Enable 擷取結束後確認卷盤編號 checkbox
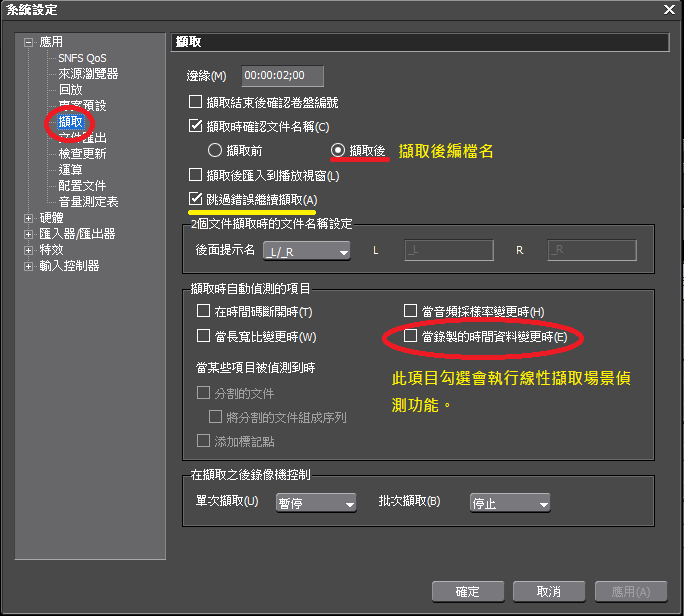The image size is (684, 616). pos(196,101)
